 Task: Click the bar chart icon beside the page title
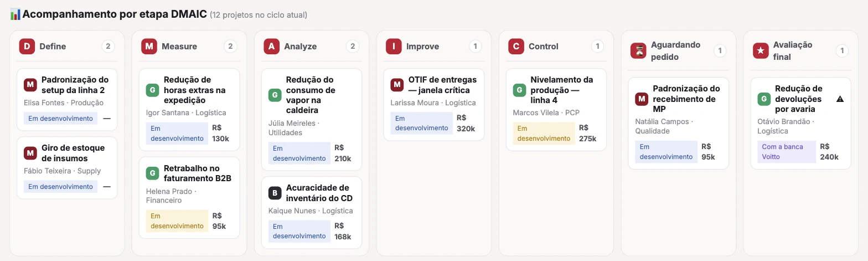[x=15, y=14]
